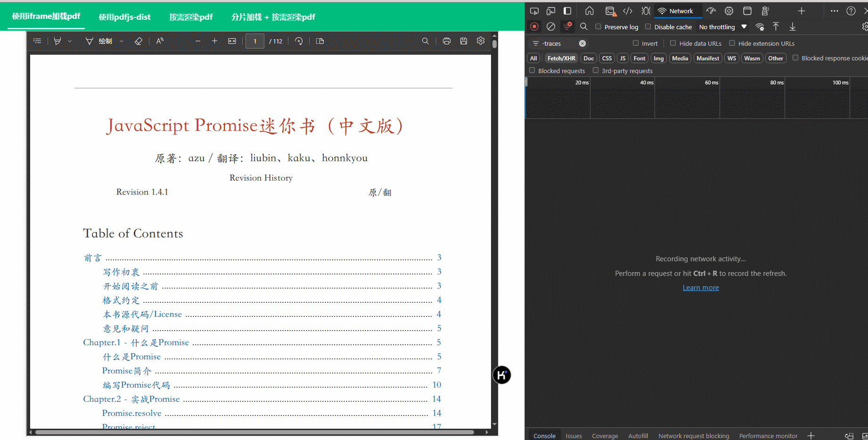Open the highlighter options dropdown arrow

[x=70, y=41]
